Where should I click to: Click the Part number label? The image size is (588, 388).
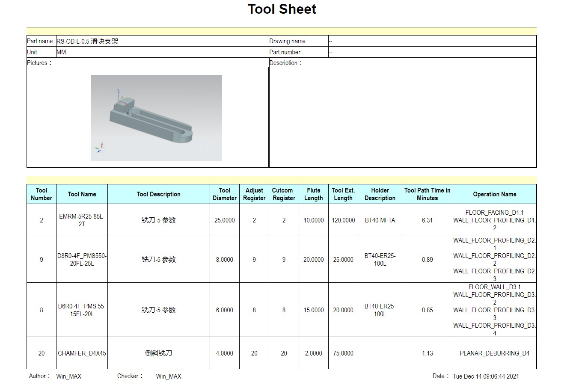285,52
